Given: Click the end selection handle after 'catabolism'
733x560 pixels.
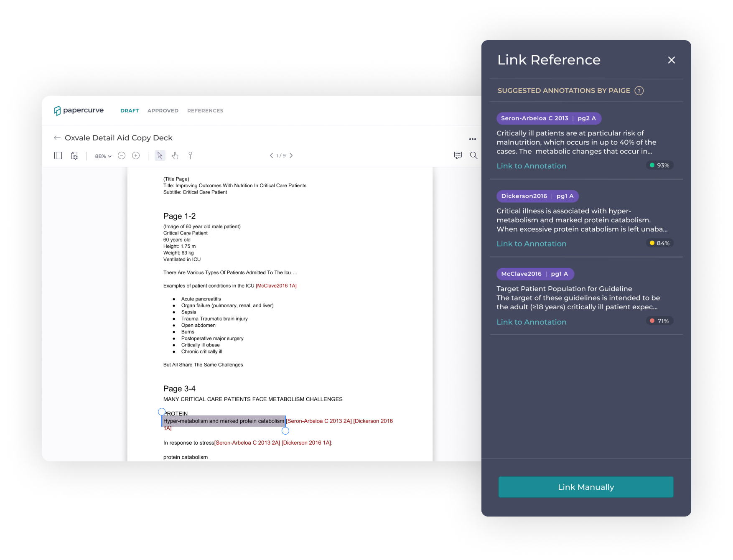Looking at the screenshot, I should tap(285, 431).
